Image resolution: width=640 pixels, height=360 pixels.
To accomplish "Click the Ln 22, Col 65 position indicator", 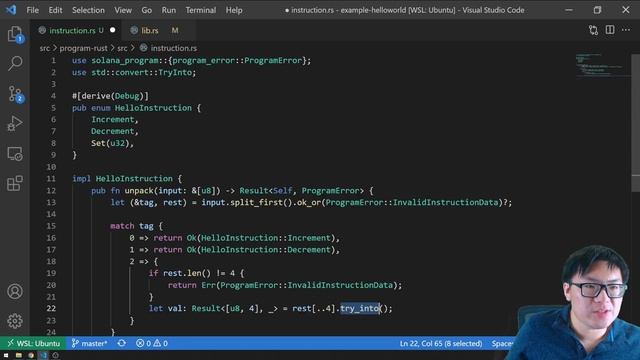I will coord(441,343).
